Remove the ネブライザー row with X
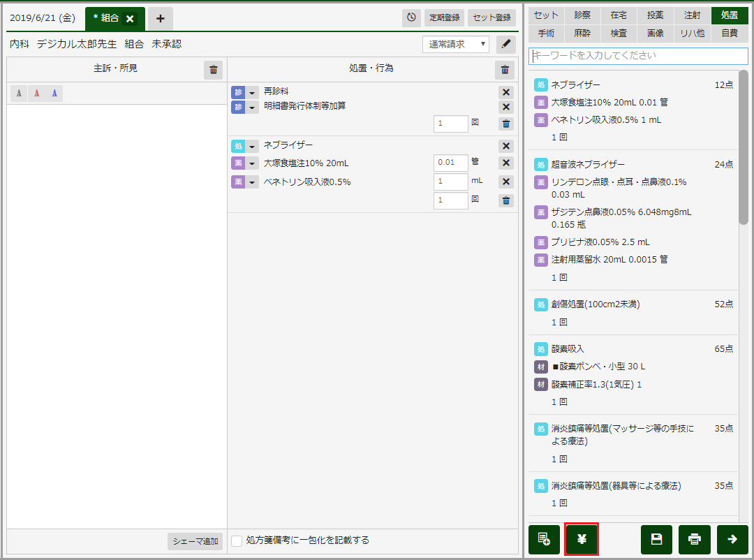The image size is (754, 560). coord(506,146)
